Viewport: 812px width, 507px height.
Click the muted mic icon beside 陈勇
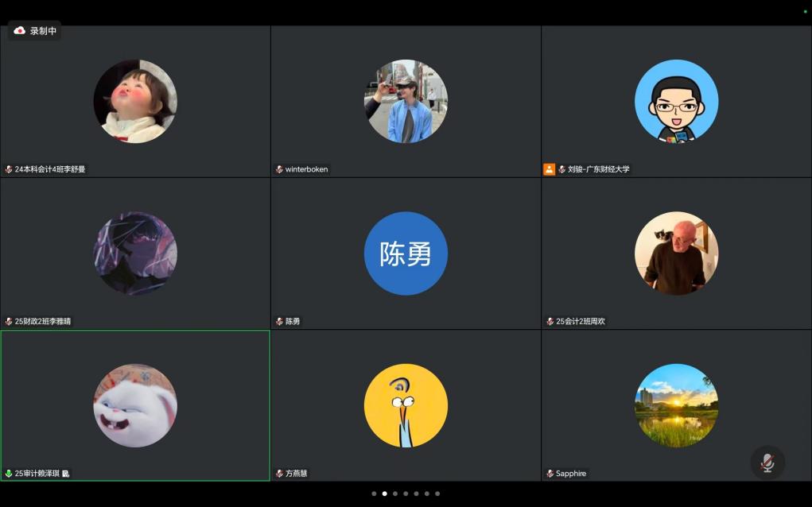[x=279, y=322]
